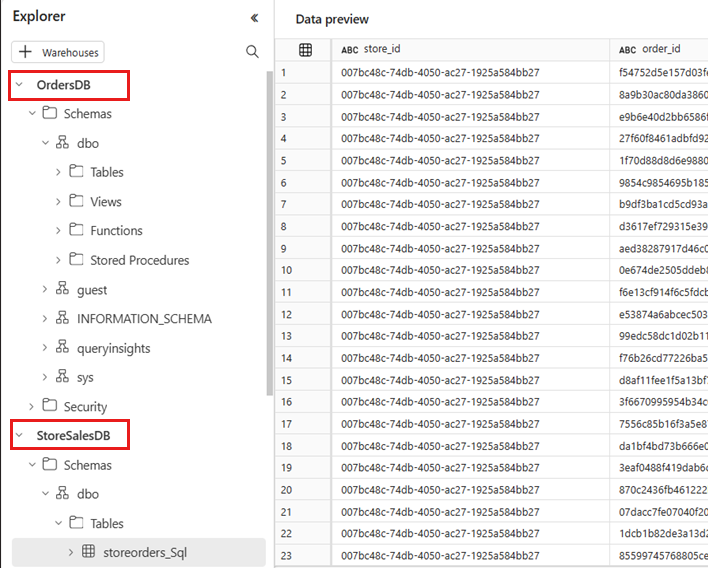Expand the Views folder
This screenshot has width=708, height=568.
coord(58,202)
